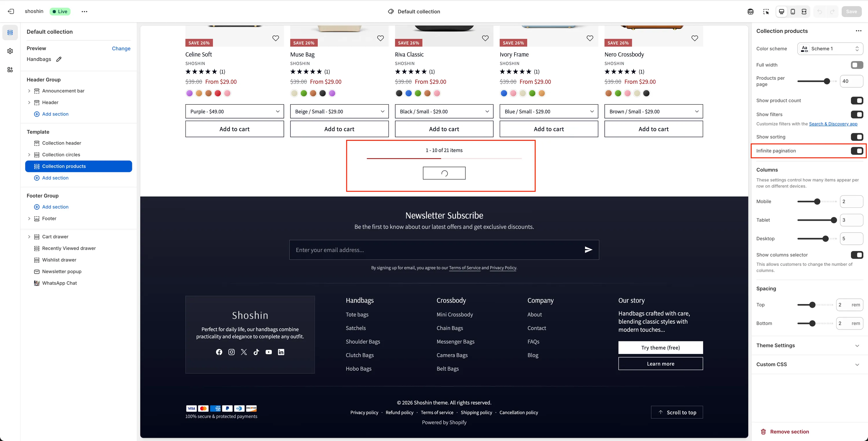Open the Theme settings panel
Screen dimensions: 868x441
[x=10, y=51]
